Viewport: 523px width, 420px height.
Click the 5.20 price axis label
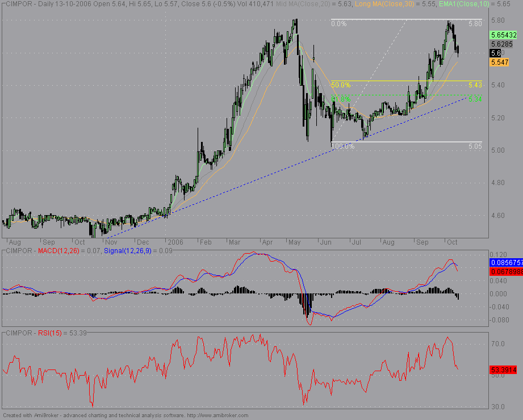click(498, 117)
